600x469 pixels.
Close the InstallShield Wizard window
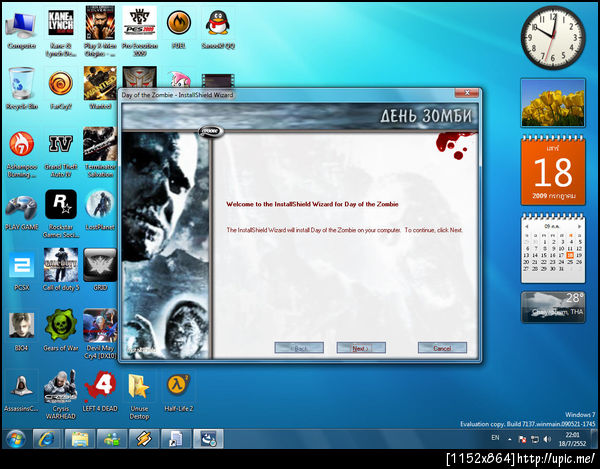(x=466, y=93)
